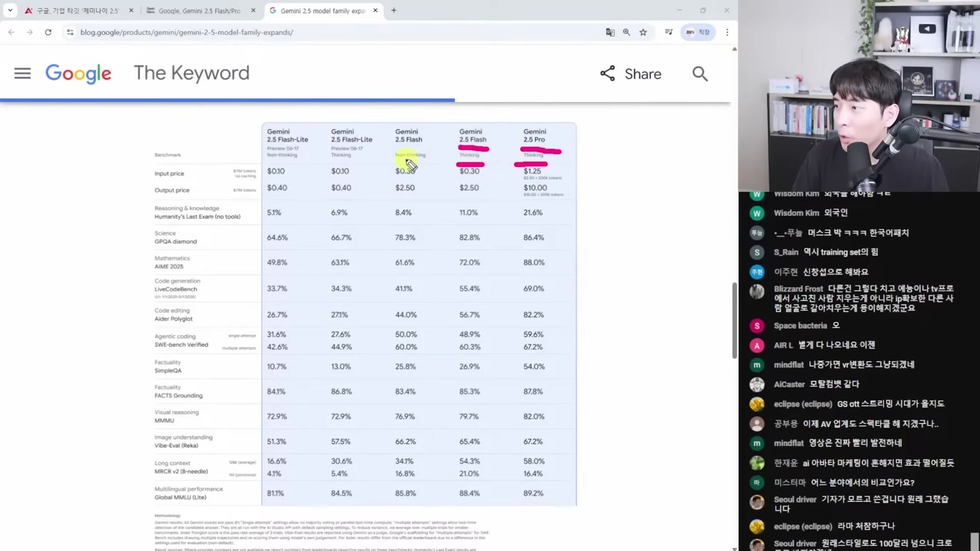Select the 'Gemini 2.5 model family' tab
Screen dimensions: 980x551
[x=323, y=11]
